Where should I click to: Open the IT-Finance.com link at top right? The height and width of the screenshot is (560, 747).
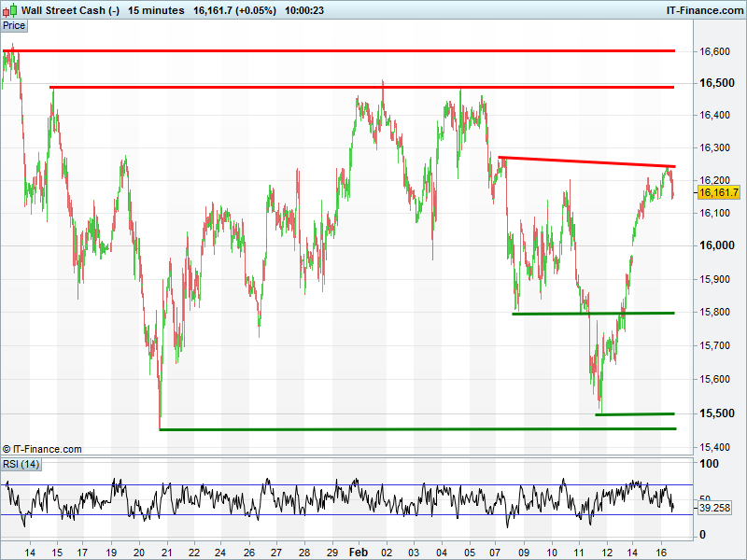pyautogui.click(x=705, y=10)
